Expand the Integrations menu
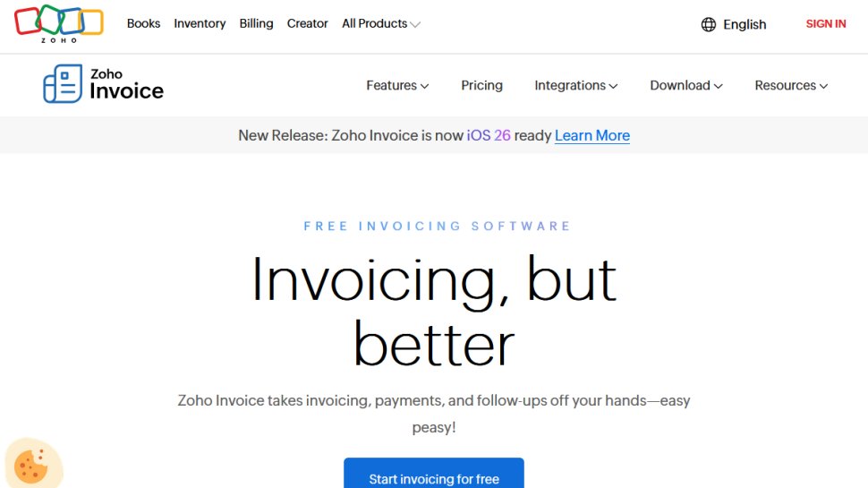The width and height of the screenshot is (868, 488). click(x=575, y=85)
